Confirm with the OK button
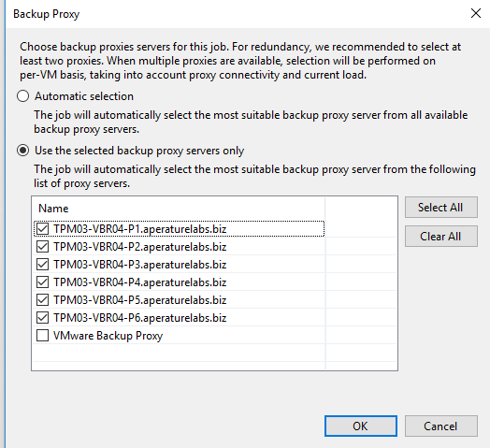Screen dimensions: 490x448 pos(361,426)
